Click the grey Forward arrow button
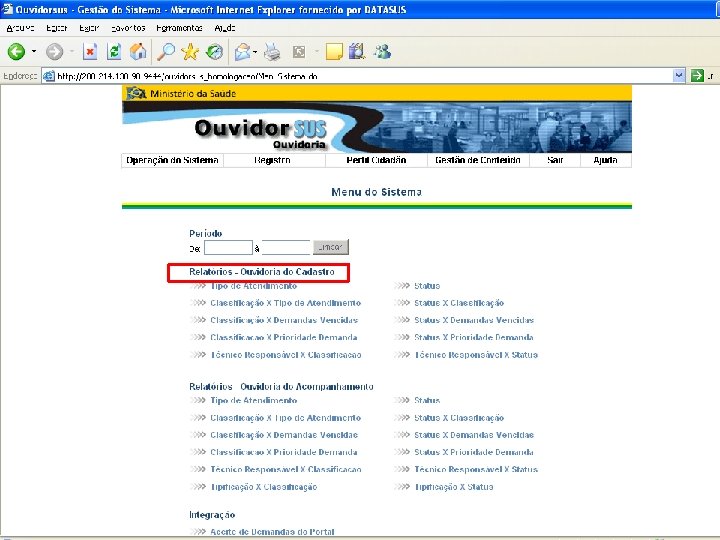720x540 pixels. (x=54, y=51)
